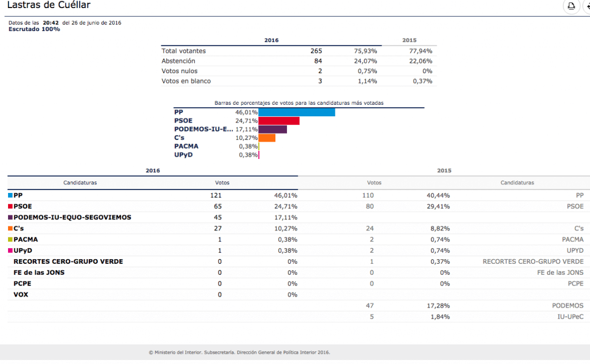Click the right Candidaturas column header for 2015
Screen dimensions: 590x364
tap(517, 183)
